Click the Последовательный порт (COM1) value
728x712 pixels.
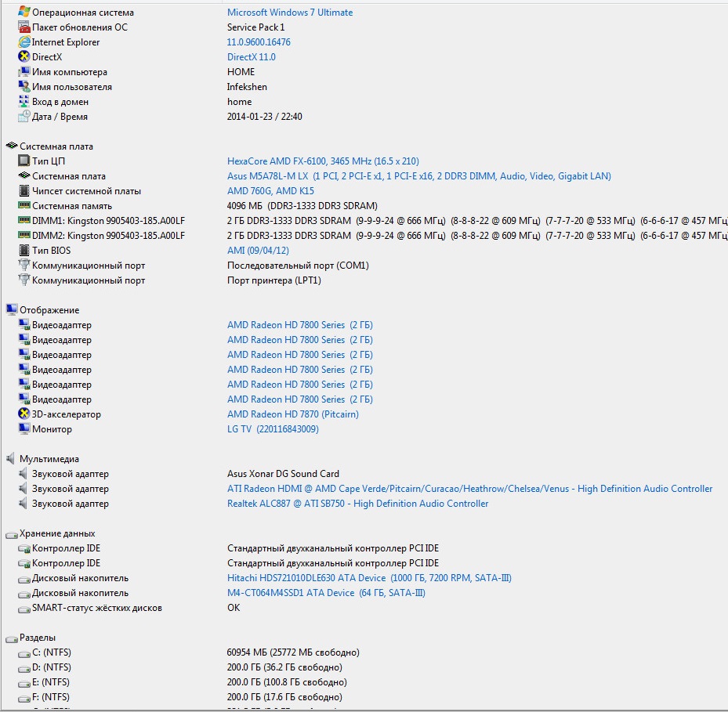pos(298,266)
